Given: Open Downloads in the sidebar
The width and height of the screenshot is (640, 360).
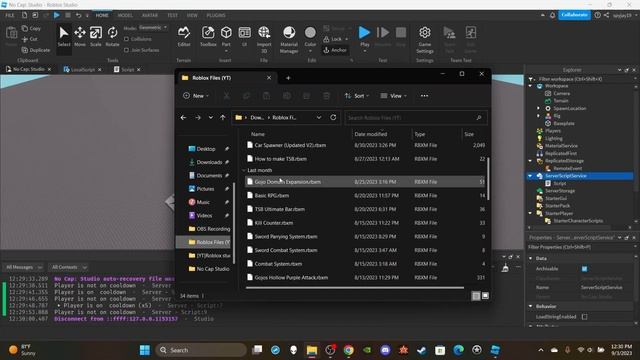Looking at the screenshot, I should click(209, 162).
